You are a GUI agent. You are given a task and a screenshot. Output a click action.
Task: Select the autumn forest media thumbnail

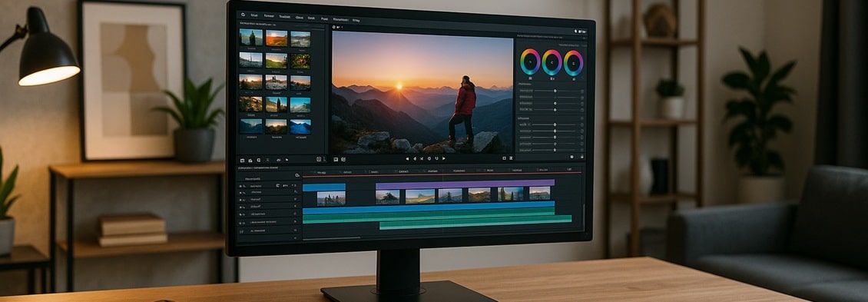250,105
